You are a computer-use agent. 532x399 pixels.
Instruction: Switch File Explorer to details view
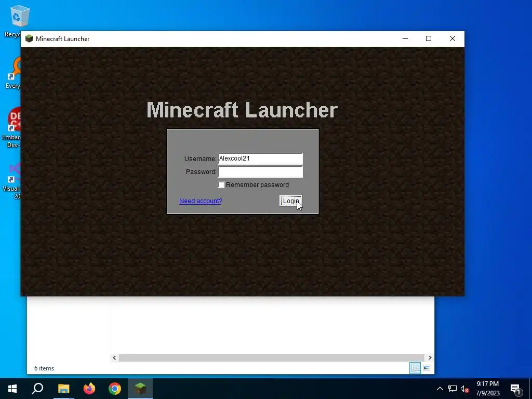[x=415, y=368]
